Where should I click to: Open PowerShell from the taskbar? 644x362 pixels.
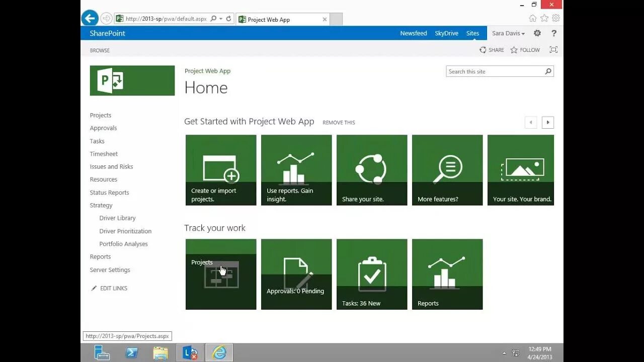click(x=132, y=353)
